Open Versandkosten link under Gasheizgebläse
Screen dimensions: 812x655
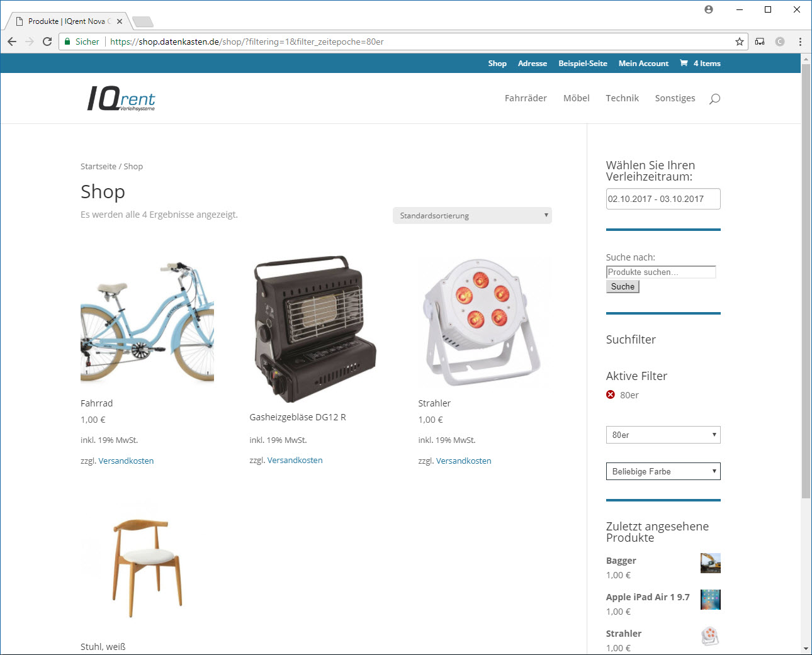(x=295, y=460)
